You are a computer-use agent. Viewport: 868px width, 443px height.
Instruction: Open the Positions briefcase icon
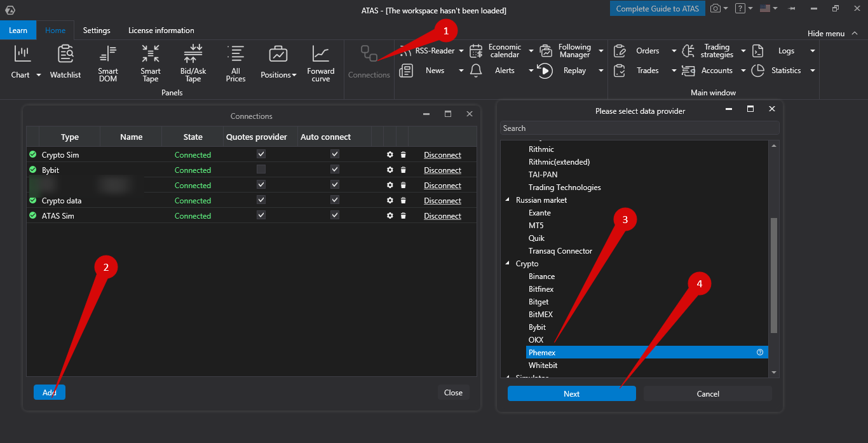pyautogui.click(x=278, y=54)
